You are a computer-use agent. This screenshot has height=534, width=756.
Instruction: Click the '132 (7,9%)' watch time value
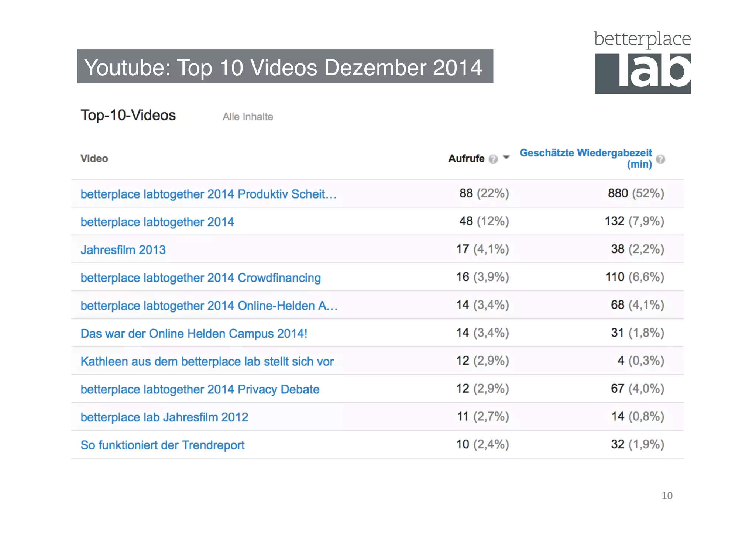[x=635, y=221]
